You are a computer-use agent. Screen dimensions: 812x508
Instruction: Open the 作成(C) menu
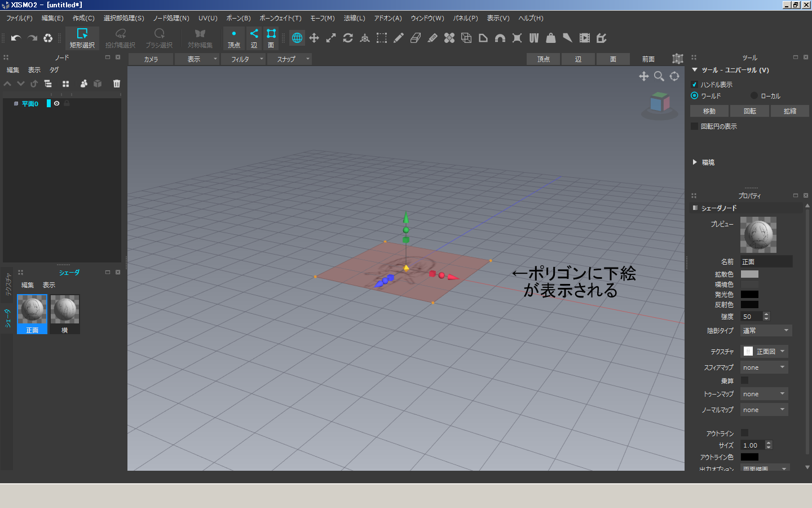(83, 18)
